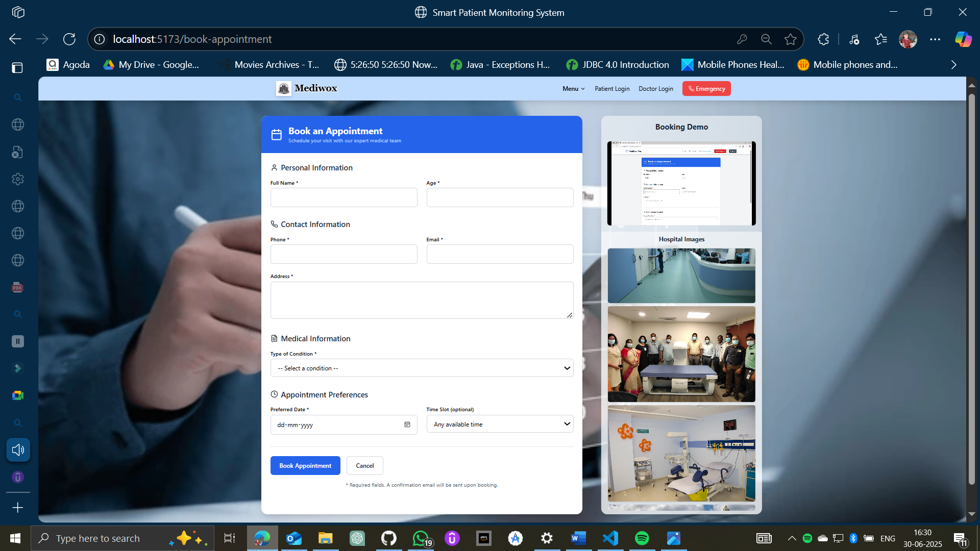Click the zoom magnifier icon in address bar

pos(766,39)
